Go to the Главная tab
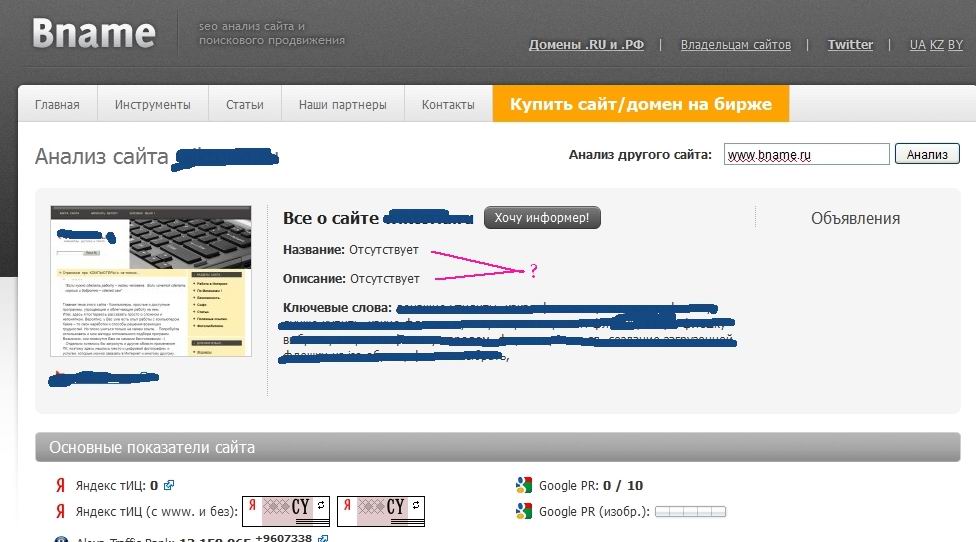This screenshot has height=542, width=976. pyautogui.click(x=57, y=104)
